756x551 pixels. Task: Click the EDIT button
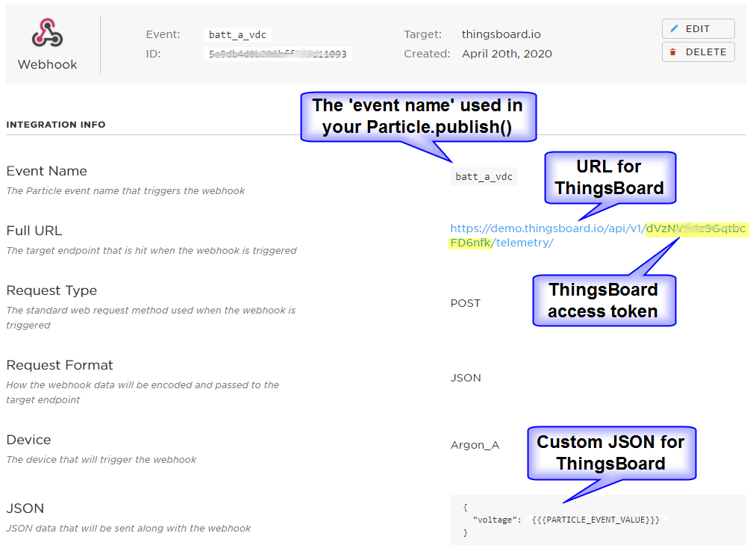coord(698,29)
